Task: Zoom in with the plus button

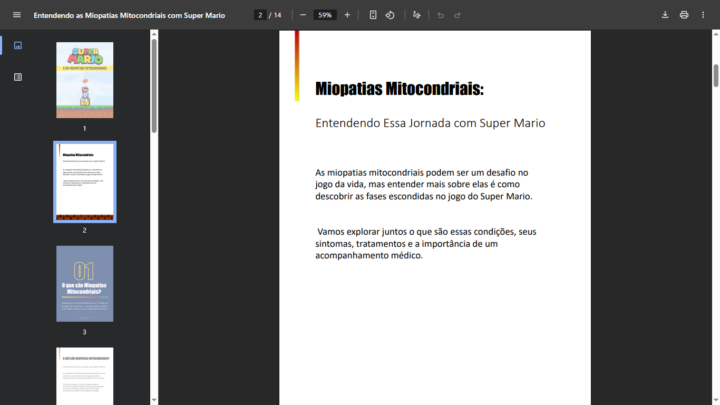Action: tap(347, 15)
